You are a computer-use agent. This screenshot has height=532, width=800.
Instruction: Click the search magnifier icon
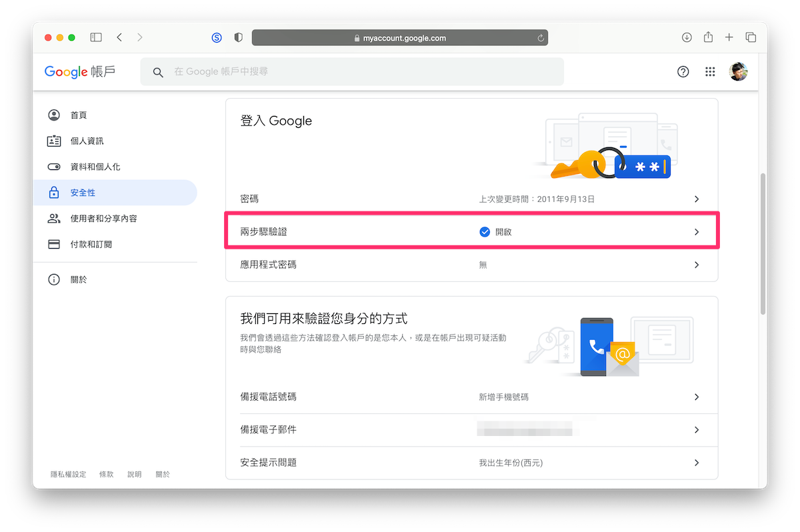pyautogui.click(x=158, y=72)
